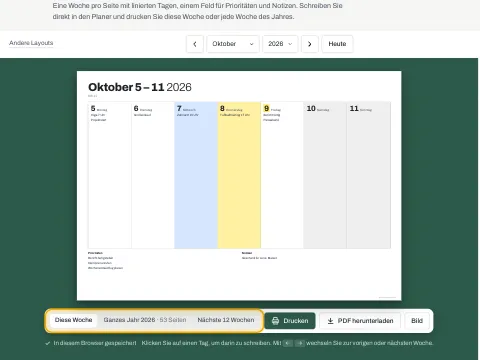The height and width of the screenshot is (360, 480).
Task: Write in the Tuesday 6 column
Action: [x=153, y=175]
